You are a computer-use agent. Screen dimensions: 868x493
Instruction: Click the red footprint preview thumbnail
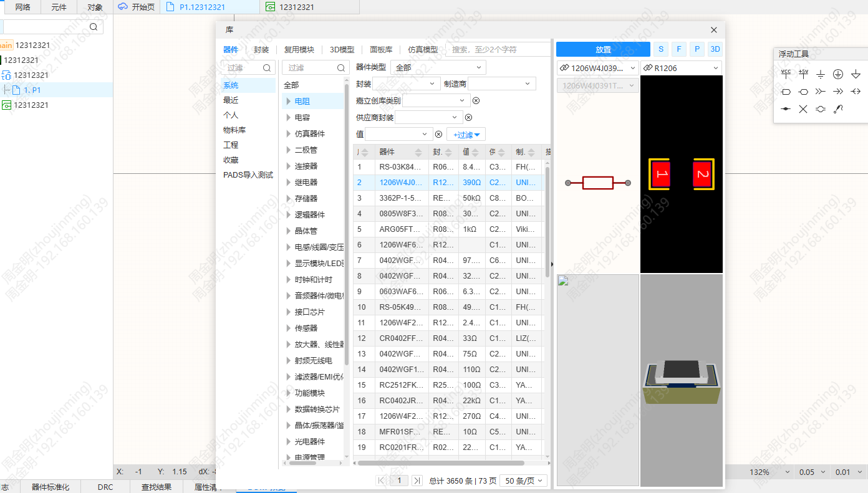click(682, 174)
